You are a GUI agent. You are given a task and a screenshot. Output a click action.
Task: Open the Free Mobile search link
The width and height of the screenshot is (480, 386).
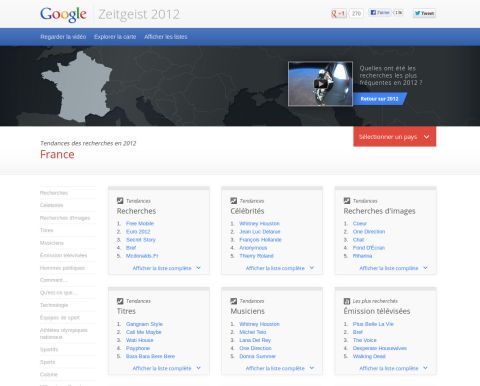pyautogui.click(x=140, y=223)
